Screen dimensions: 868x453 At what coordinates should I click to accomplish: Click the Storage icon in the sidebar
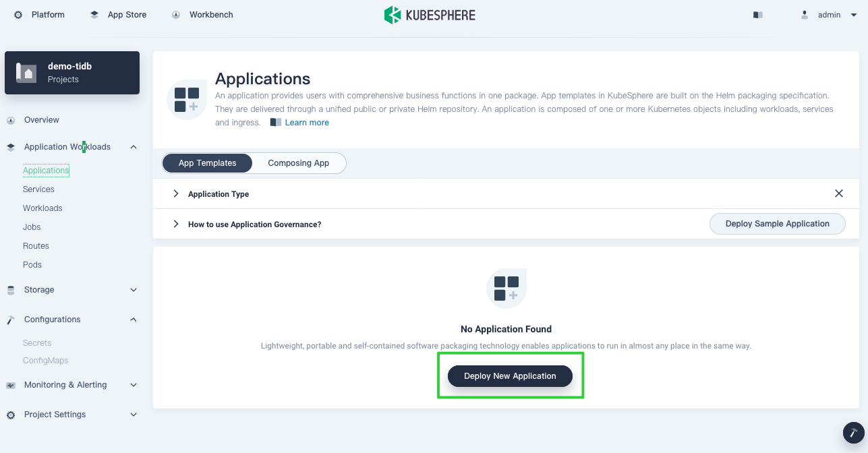[x=10, y=290]
